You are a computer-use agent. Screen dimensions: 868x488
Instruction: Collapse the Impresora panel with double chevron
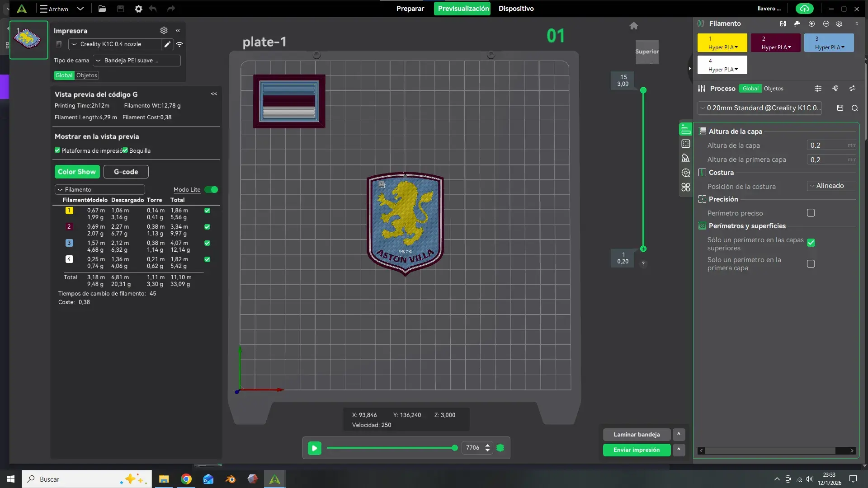pyautogui.click(x=178, y=30)
